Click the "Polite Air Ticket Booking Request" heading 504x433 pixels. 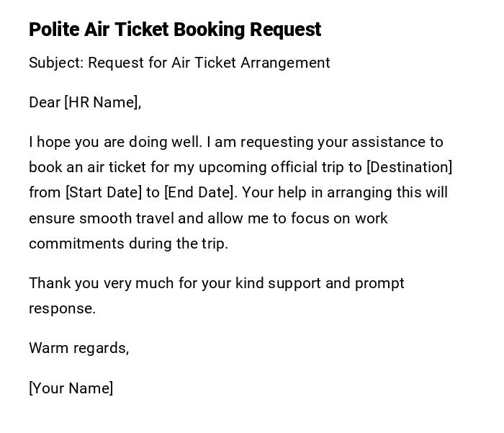[175, 30]
